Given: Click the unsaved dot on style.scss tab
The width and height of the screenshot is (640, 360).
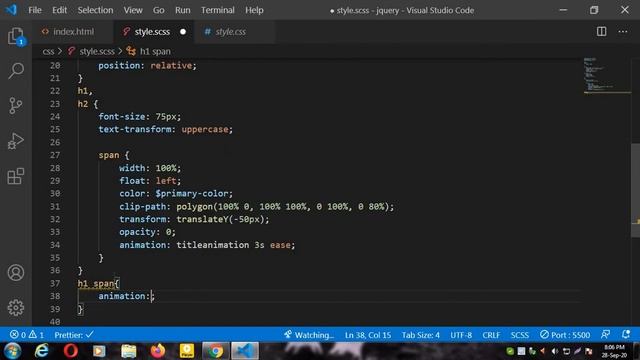Looking at the screenshot, I should tap(183, 31).
